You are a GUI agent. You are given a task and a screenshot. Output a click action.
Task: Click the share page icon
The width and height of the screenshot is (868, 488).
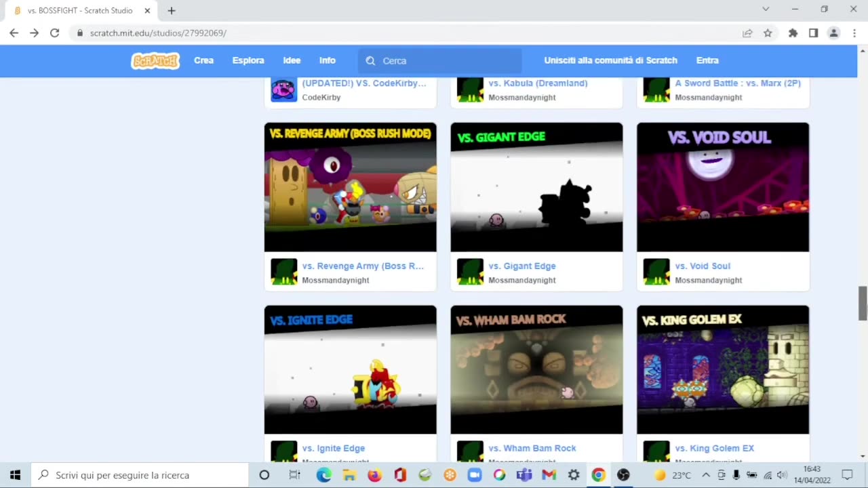coord(747,33)
